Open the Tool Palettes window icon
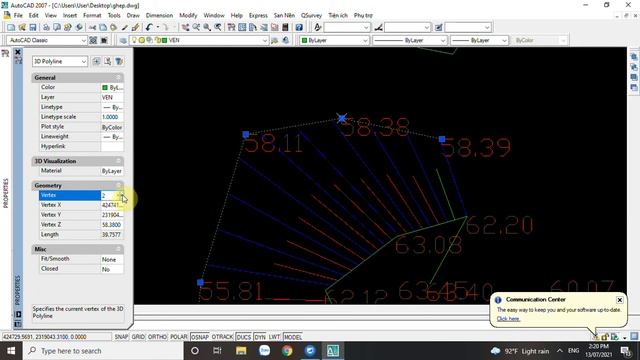 [253, 27]
